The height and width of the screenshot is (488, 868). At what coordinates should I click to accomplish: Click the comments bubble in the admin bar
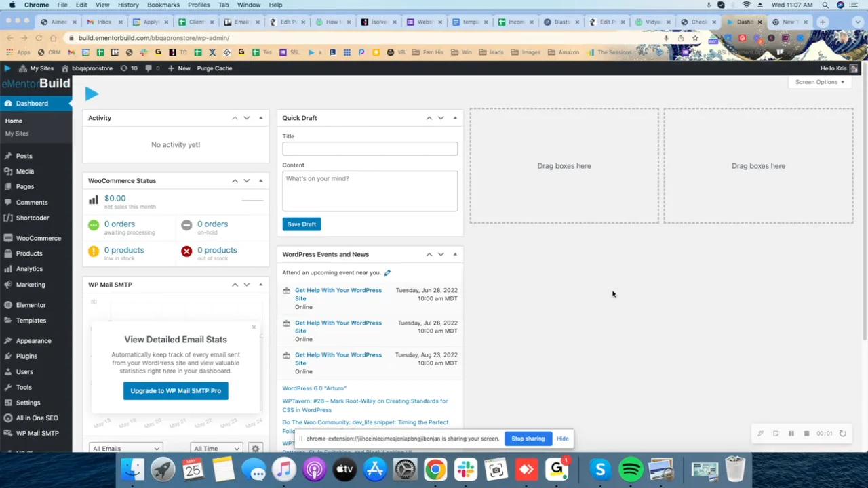pyautogui.click(x=152, y=68)
